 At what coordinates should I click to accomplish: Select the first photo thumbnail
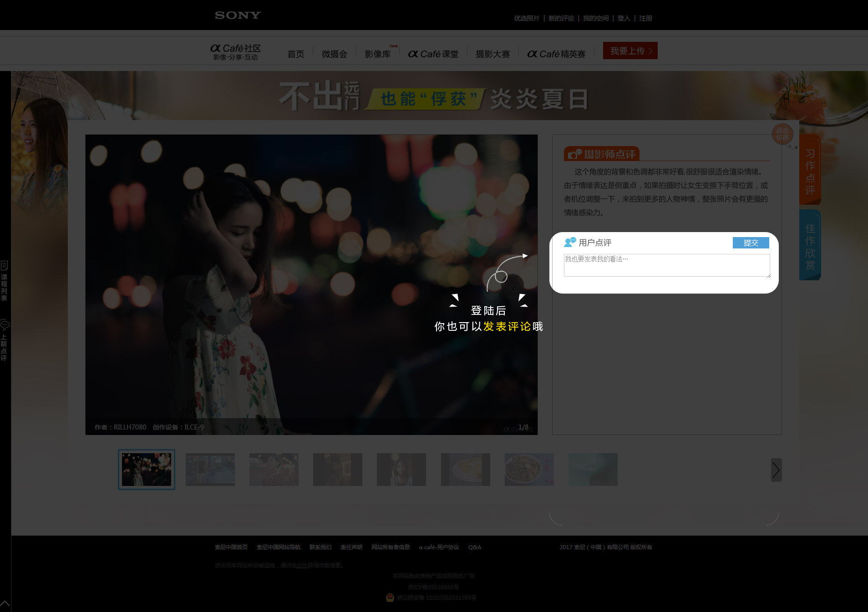[x=147, y=470]
